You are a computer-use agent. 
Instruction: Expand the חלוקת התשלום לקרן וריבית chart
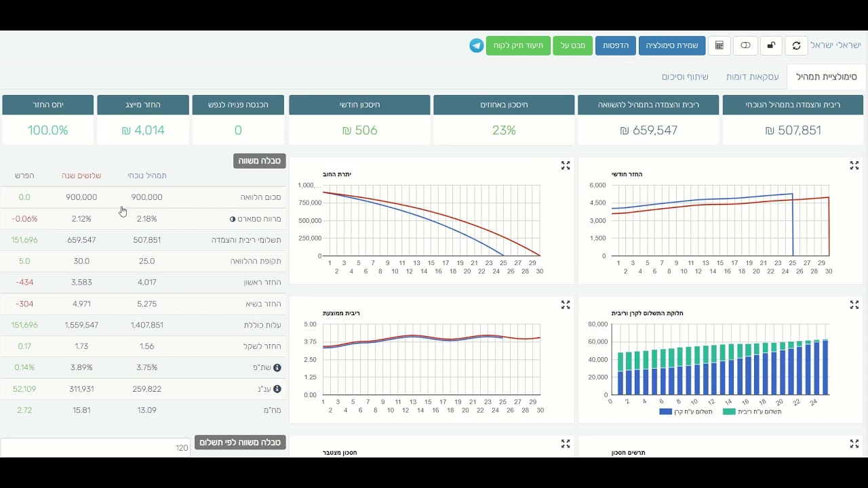tap(854, 305)
